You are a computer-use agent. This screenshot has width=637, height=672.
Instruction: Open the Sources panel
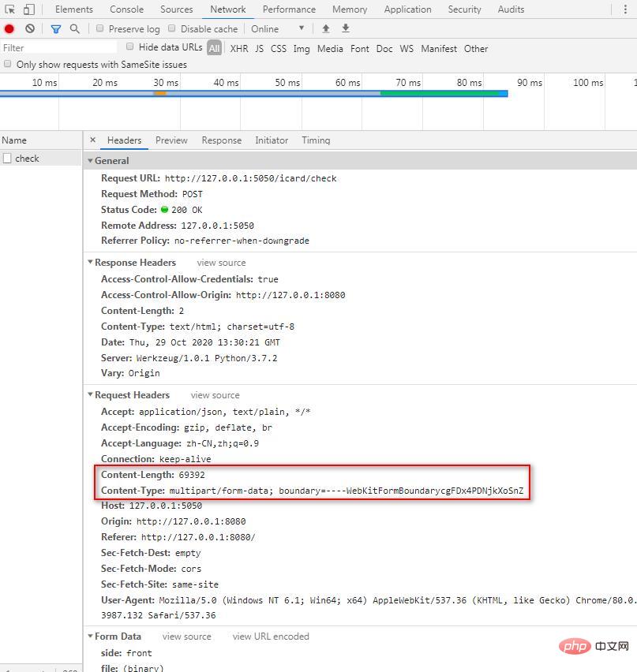(176, 9)
